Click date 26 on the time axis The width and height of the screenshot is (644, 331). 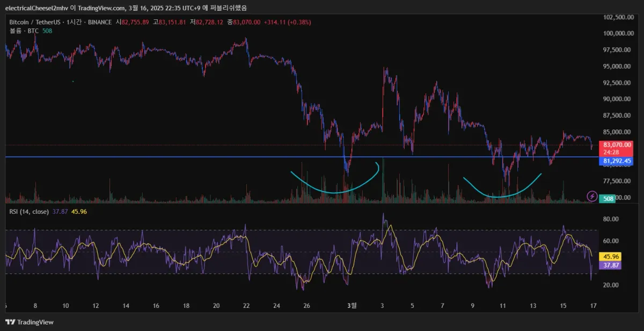[x=306, y=305]
